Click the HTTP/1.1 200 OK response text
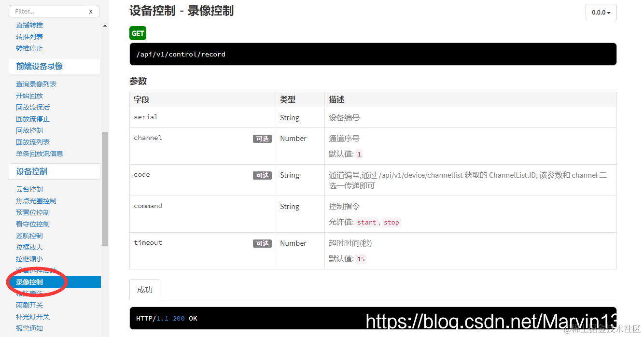 coord(167,318)
